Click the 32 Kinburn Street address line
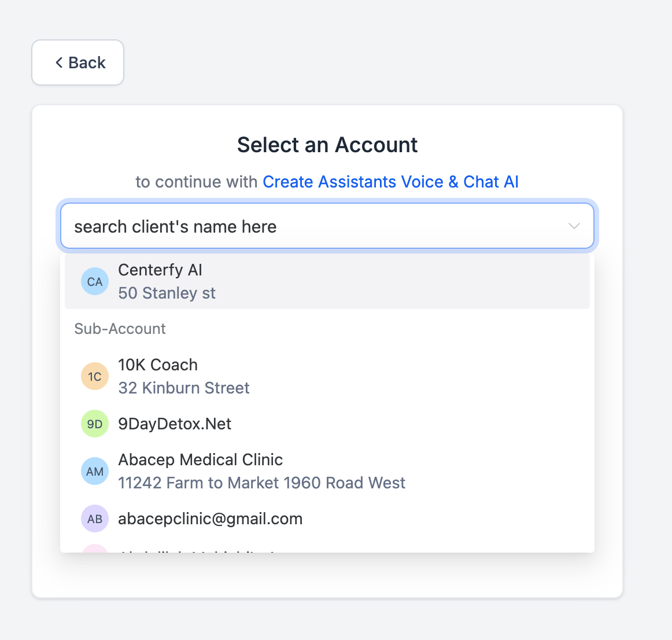The width and height of the screenshot is (672, 640). coord(184,388)
